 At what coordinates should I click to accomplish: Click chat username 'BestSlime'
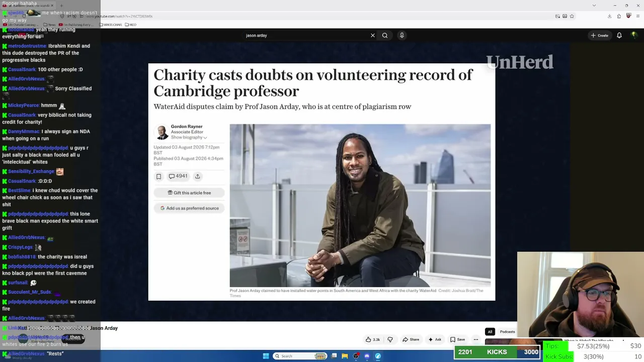[x=19, y=191]
